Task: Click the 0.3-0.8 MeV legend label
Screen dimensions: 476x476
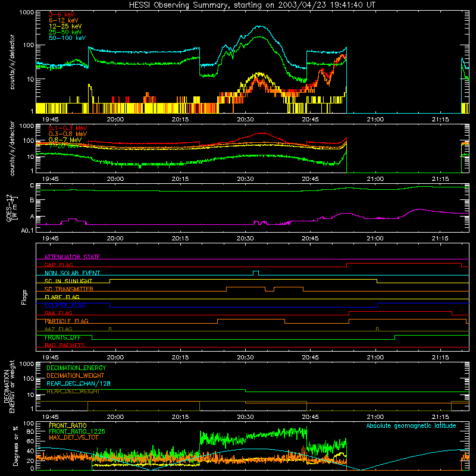Action: point(68,134)
